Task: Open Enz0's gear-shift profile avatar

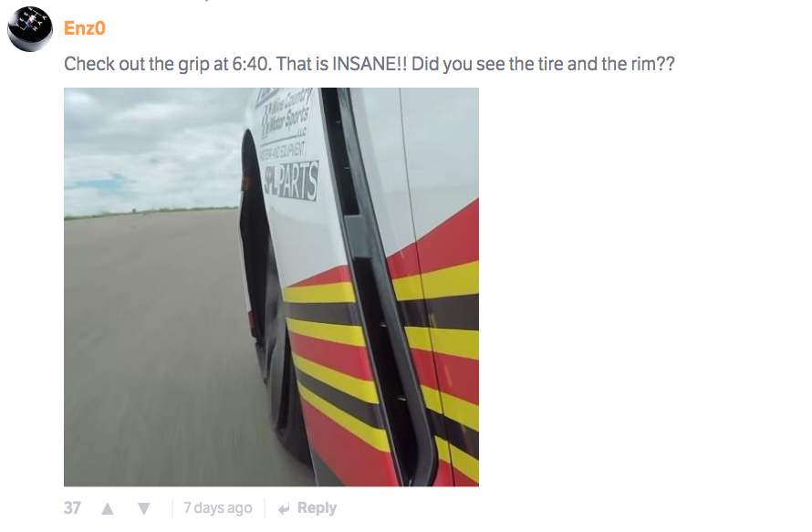Action: click(29, 28)
